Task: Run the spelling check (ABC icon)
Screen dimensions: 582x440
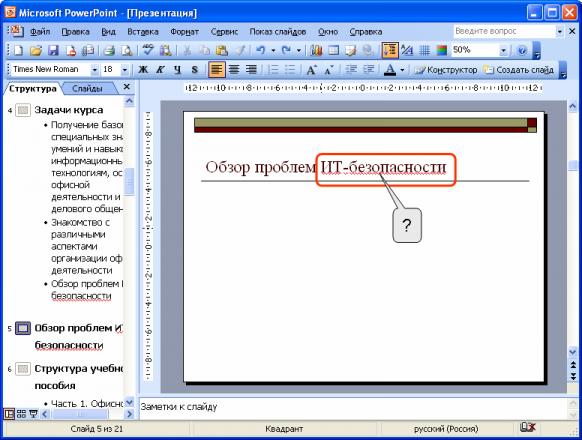Action: [x=148, y=50]
